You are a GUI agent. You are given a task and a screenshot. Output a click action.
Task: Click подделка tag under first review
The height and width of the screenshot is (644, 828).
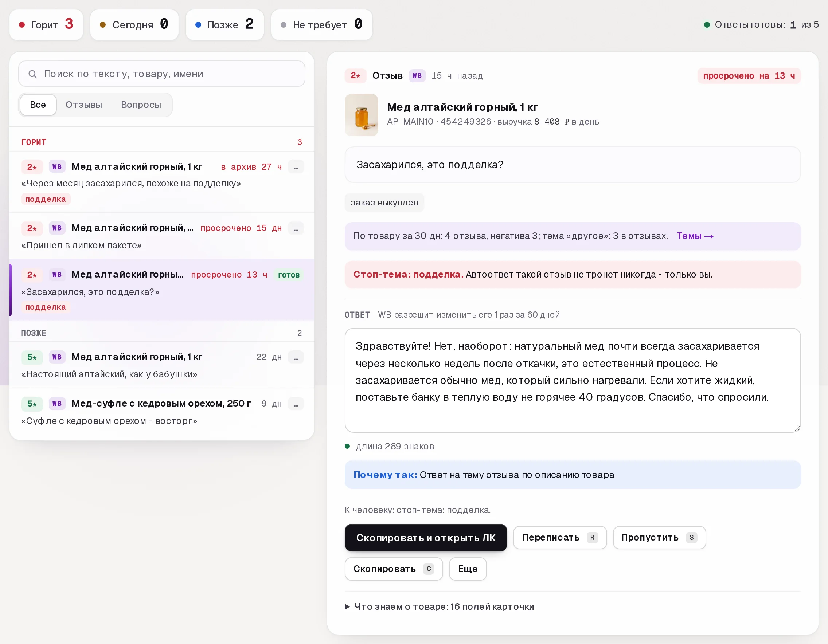coord(46,199)
